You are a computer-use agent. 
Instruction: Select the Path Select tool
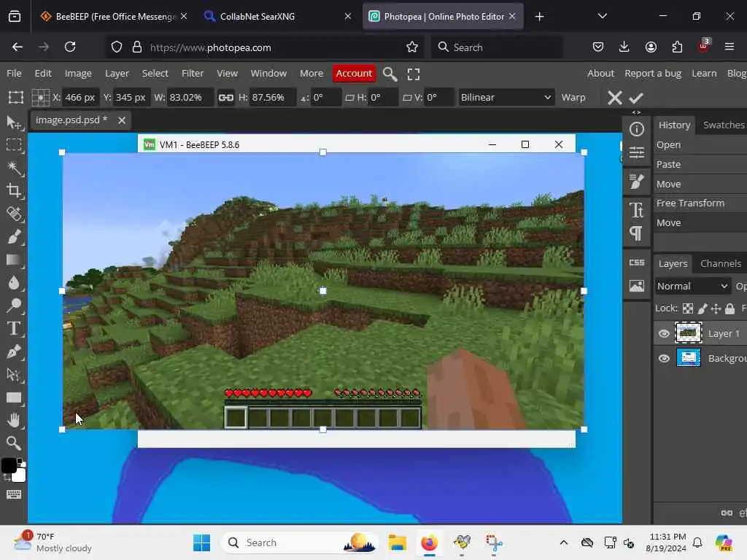tap(14, 375)
